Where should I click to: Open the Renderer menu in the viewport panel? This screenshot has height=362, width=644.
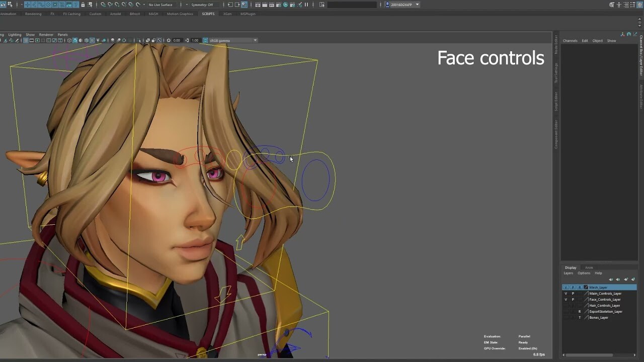tap(46, 34)
